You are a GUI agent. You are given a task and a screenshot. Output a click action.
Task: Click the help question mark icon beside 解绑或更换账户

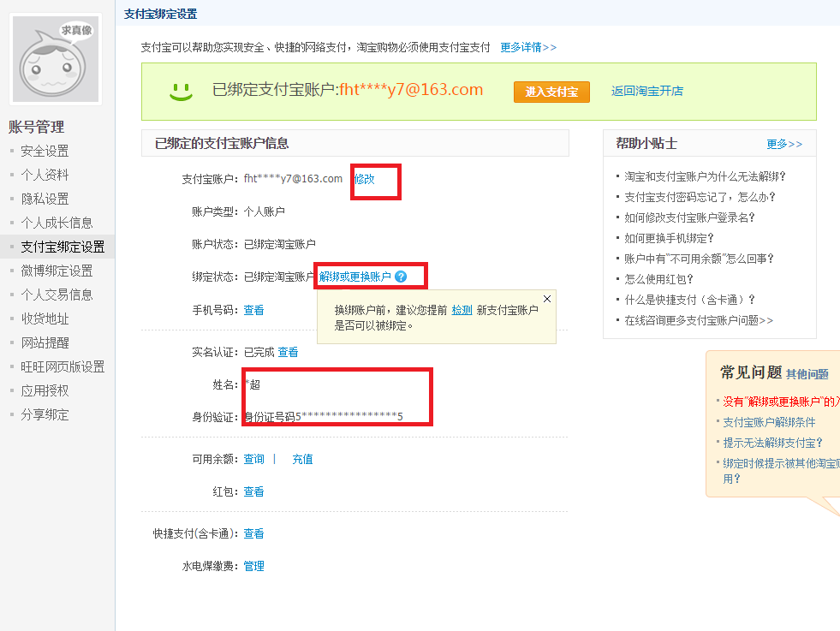coord(401,277)
